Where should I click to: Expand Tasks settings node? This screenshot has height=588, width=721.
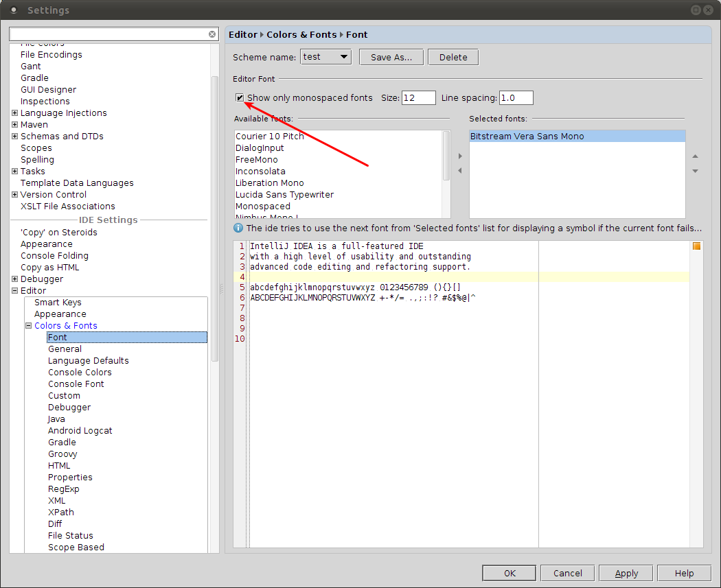14,172
